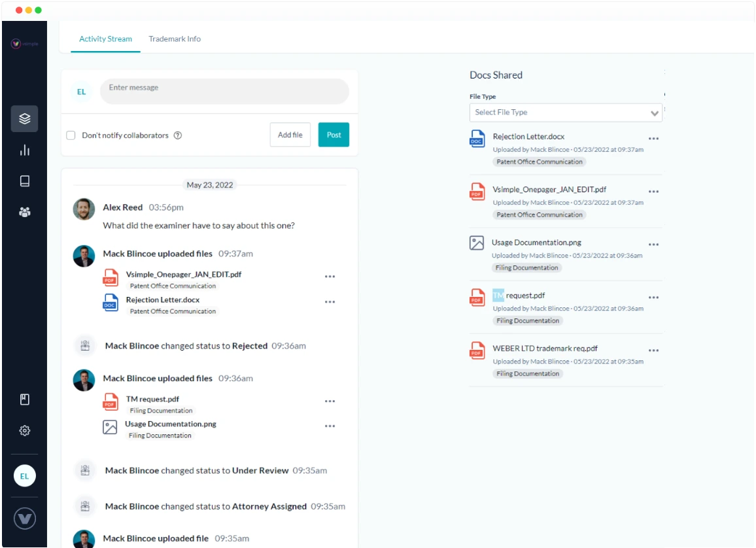Click the EL user avatar in sidebar
756x548 pixels.
pyautogui.click(x=24, y=475)
